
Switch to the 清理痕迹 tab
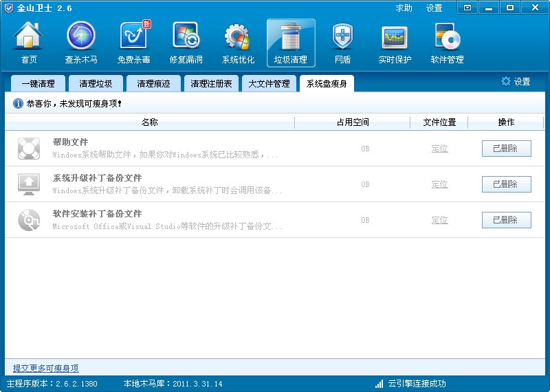point(153,83)
